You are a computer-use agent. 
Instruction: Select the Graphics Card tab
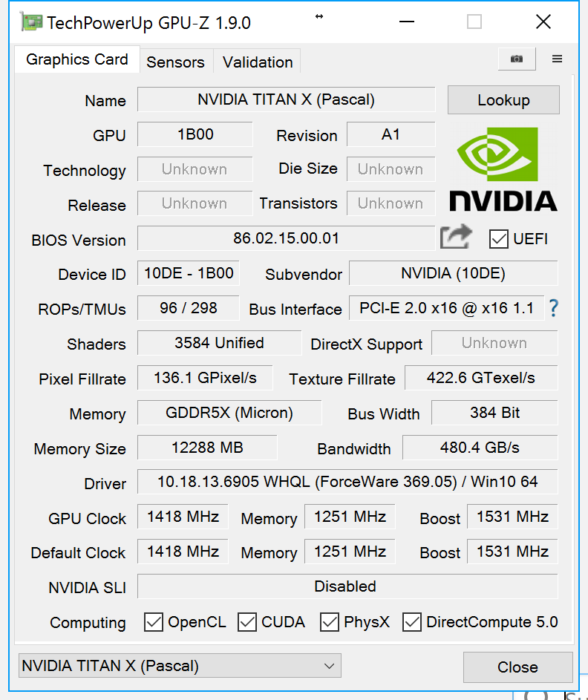[x=77, y=59]
